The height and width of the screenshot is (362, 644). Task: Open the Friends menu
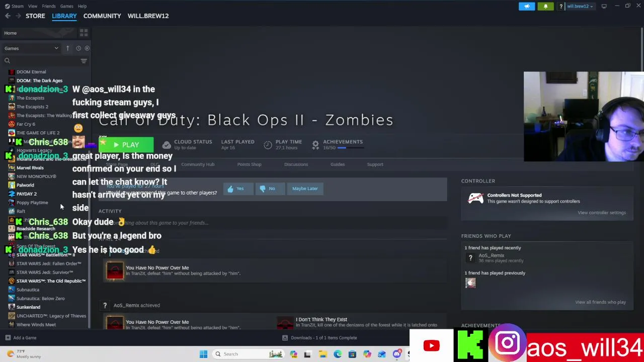[49, 6]
